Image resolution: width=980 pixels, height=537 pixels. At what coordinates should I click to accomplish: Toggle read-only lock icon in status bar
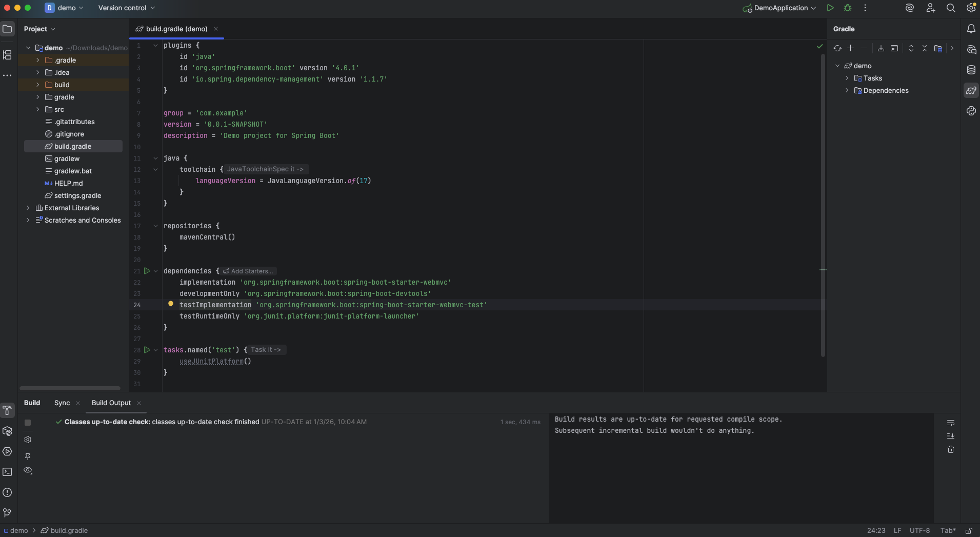click(969, 531)
